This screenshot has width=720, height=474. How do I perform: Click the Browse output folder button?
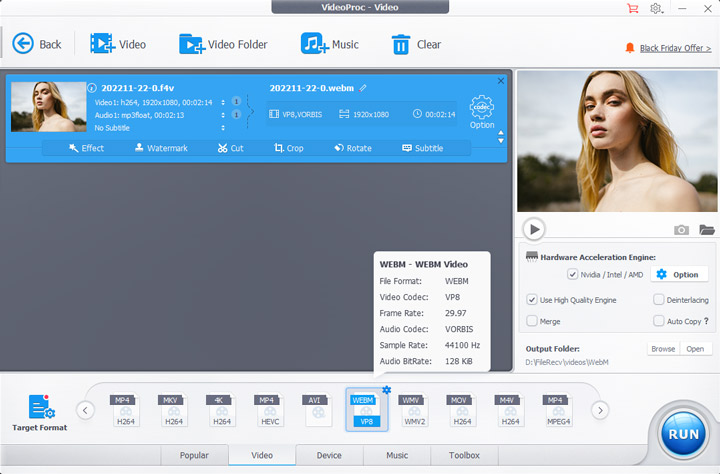tap(663, 349)
